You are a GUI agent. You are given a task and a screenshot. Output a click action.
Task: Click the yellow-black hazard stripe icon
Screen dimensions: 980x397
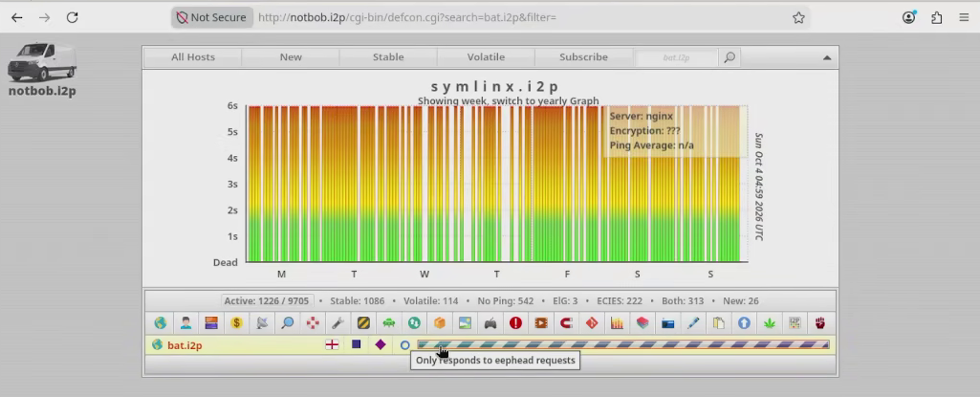pos(363,323)
